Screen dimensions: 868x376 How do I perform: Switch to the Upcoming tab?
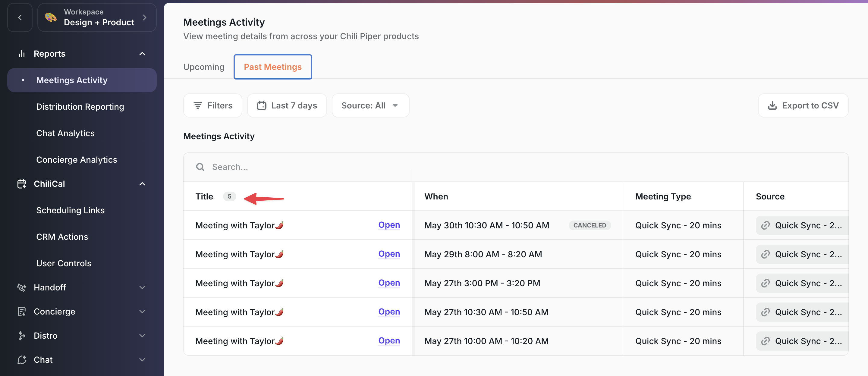coord(204,67)
